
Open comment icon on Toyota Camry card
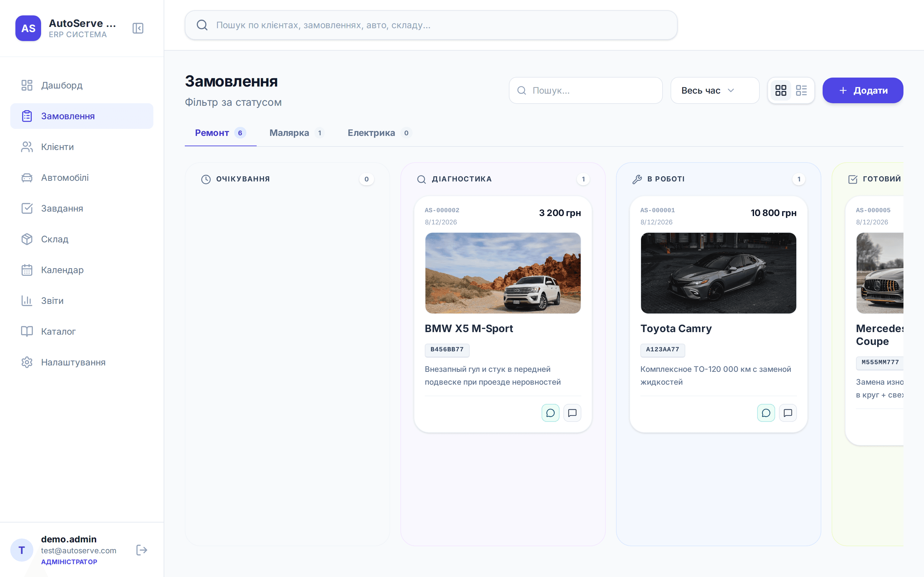[x=788, y=413]
